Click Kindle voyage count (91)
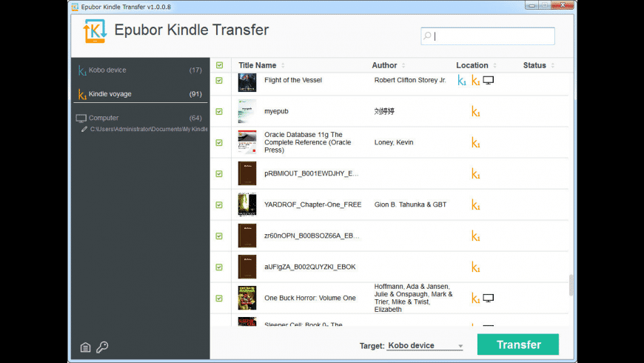 [195, 94]
